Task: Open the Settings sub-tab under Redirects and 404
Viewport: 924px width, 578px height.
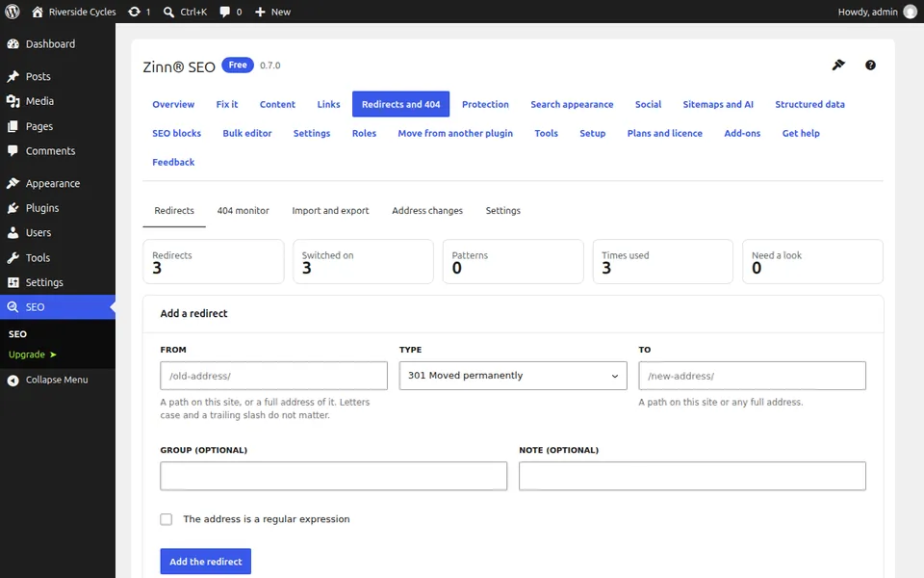Action: point(502,211)
